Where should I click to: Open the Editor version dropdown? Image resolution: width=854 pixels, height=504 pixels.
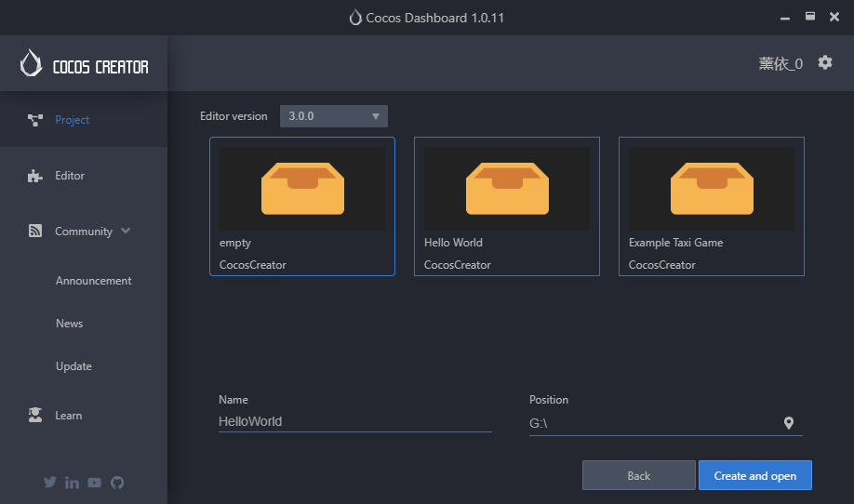click(x=334, y=116)
